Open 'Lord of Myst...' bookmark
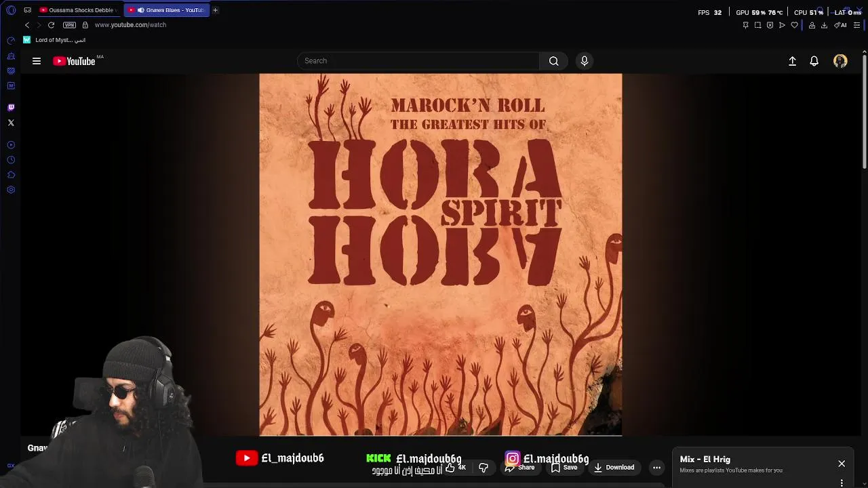Image resolution: width=868 pixels, height=488 pixels. (x=54, y=40)
